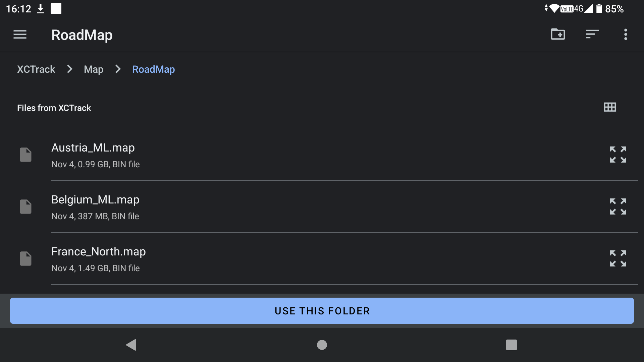Preview Belgium_ML.map using its expand icon
The height and width of the screenshot is (362, 644).
pyautogui.click(x=618, y=207)
